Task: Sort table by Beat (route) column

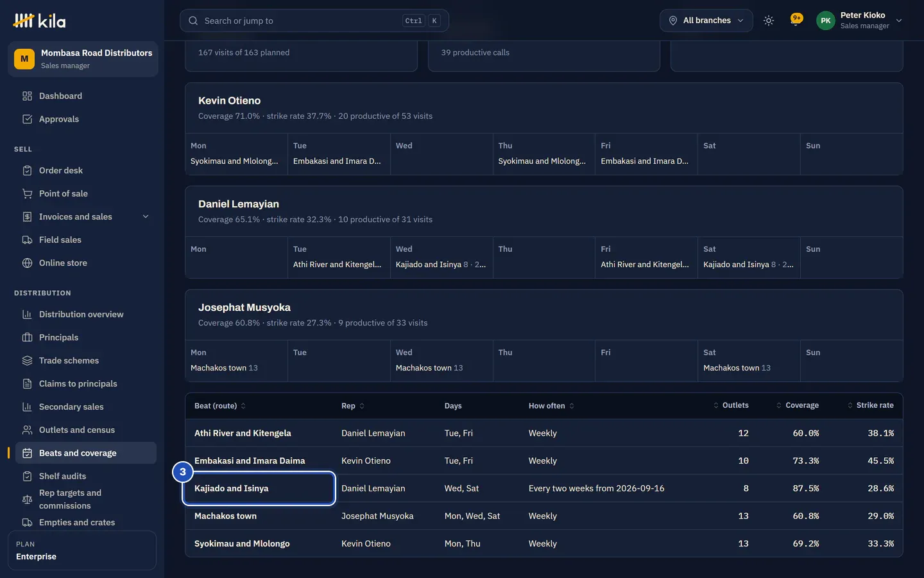Action: 220,406
